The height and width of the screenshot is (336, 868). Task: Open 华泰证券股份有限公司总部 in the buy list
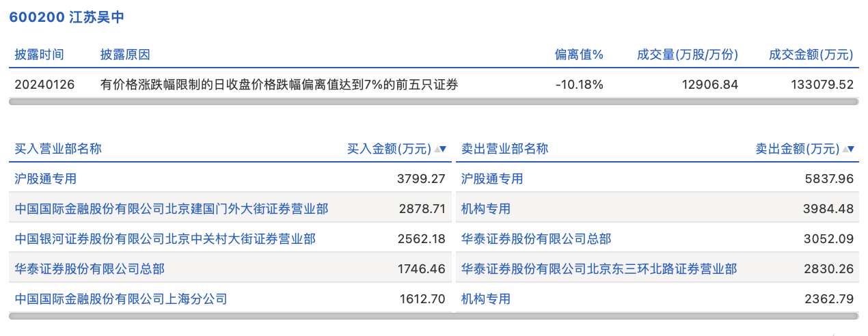click(x=90, y=269)
